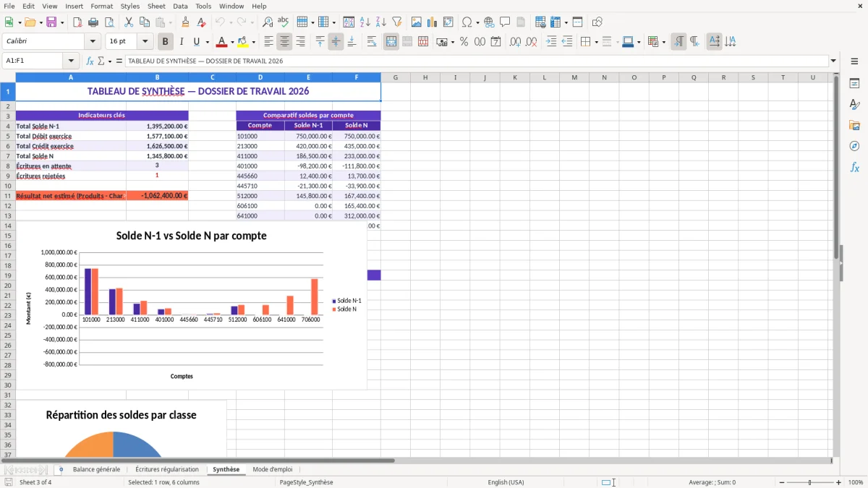
Task: Open the Font Size dropdown
Action: coord(145,42)
